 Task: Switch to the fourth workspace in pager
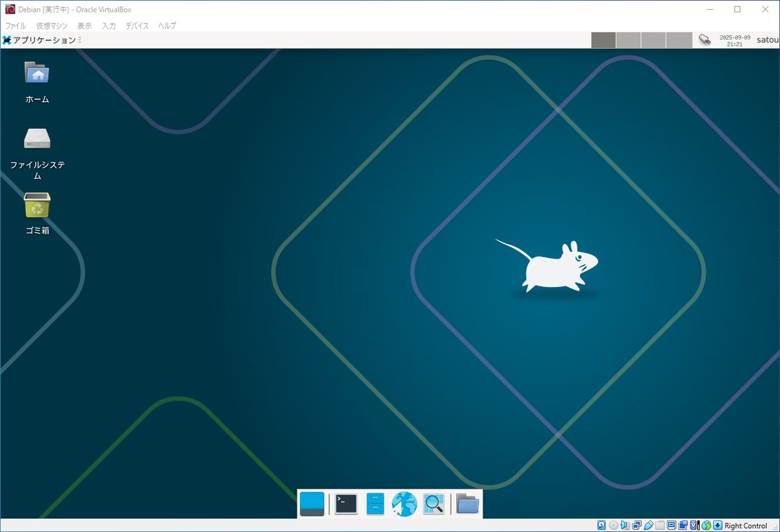679,40
